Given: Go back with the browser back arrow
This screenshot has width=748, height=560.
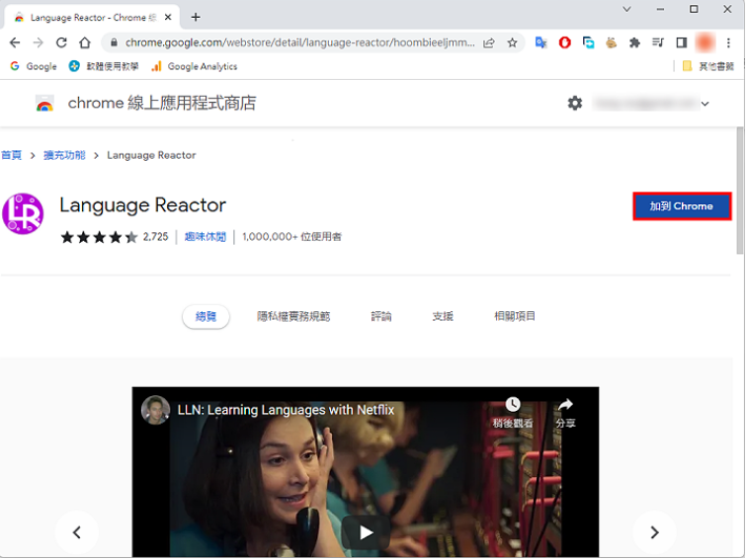Looking at the screenshot, I should point(15,42).
